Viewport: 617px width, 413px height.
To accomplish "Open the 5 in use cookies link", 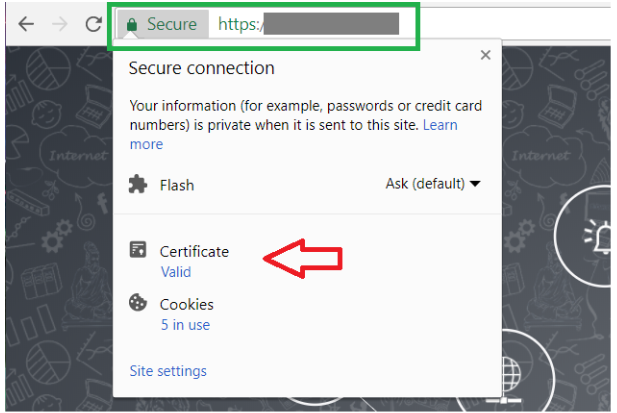I will [x=185, y=325].
